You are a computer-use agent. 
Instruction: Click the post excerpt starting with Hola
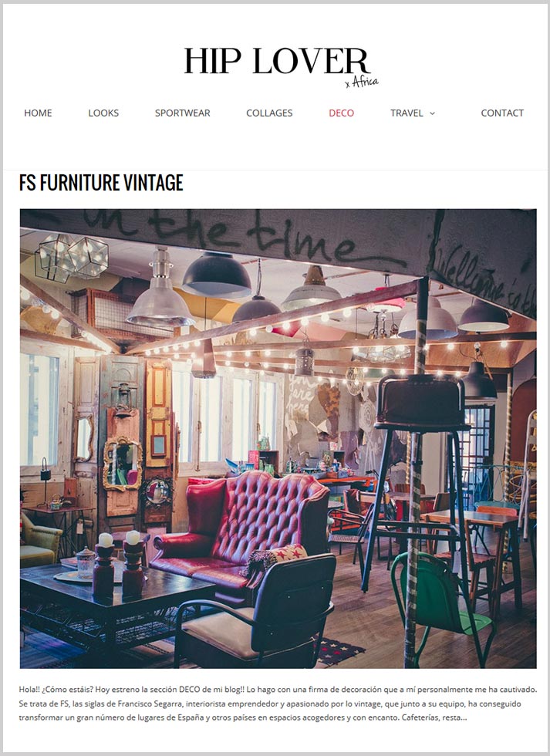[x=278, y=704]
